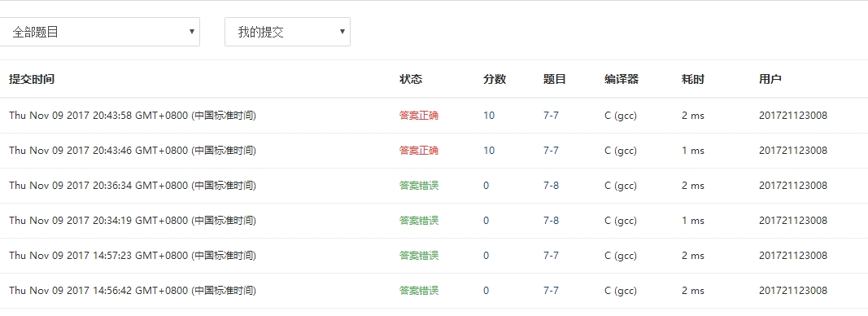Viewport: 868px width, 316px height.
Task: Click score 0 in the 14:56:42 row
Action: tap(486, 291)
